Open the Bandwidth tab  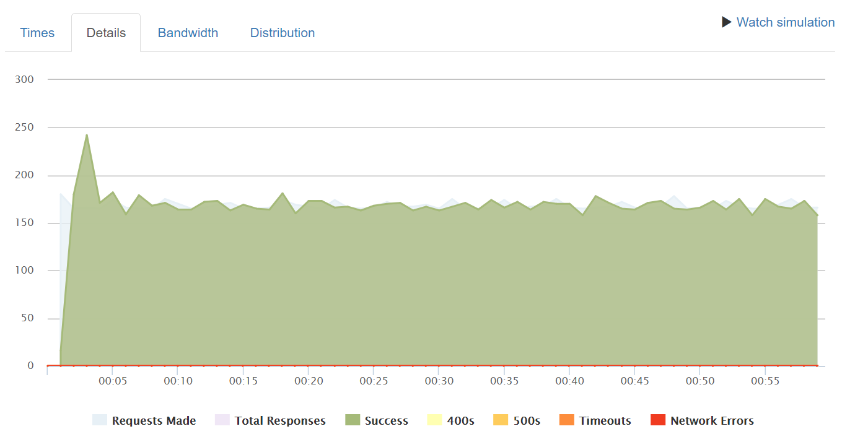tap(188, 33)
